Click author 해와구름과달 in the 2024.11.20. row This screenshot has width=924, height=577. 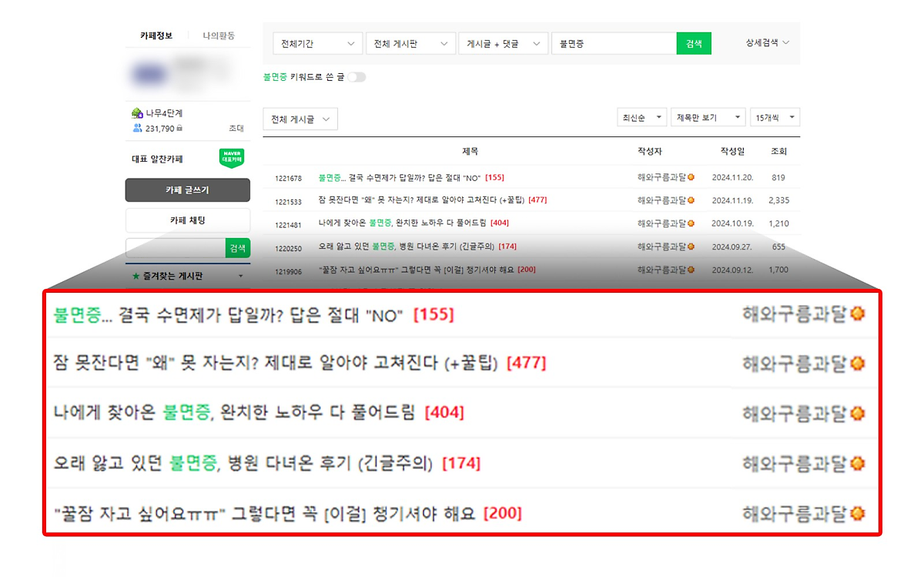click(x=661, y=178)
